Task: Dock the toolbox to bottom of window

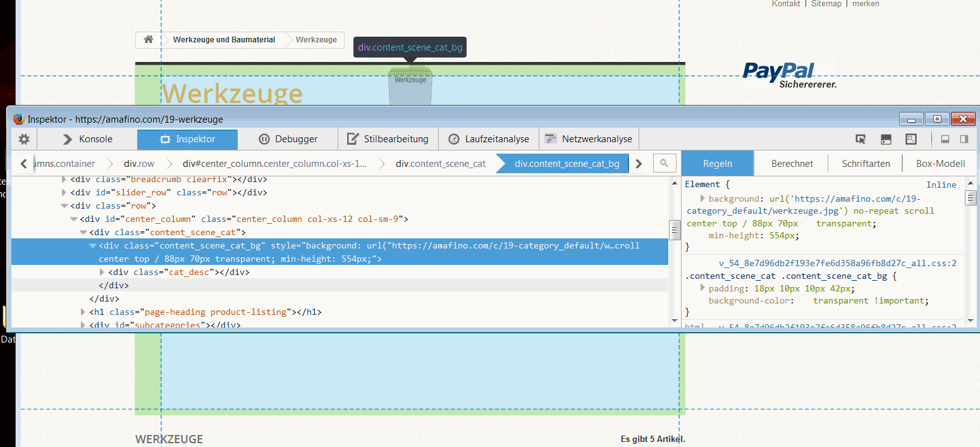Action: click(x=946, y=139)
